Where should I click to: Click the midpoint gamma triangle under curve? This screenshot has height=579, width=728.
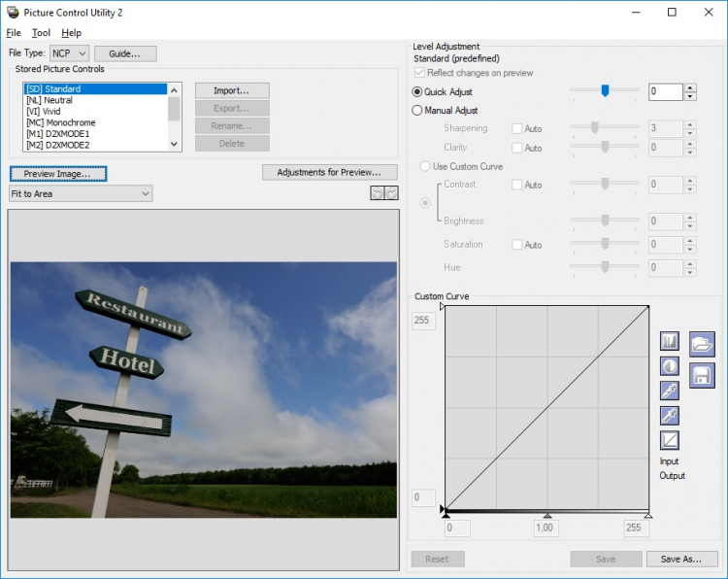tap(547, 515)
